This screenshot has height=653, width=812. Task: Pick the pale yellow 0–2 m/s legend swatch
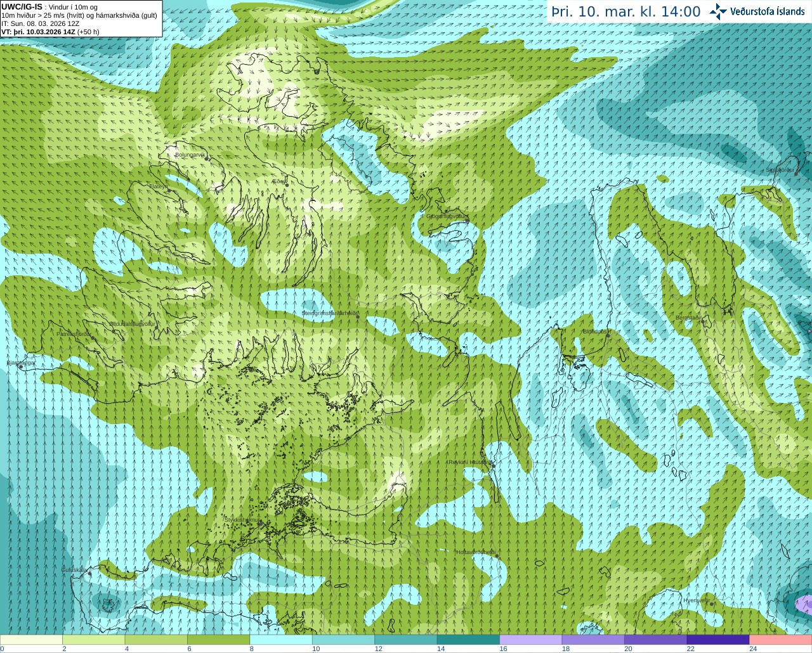[31, 640]
